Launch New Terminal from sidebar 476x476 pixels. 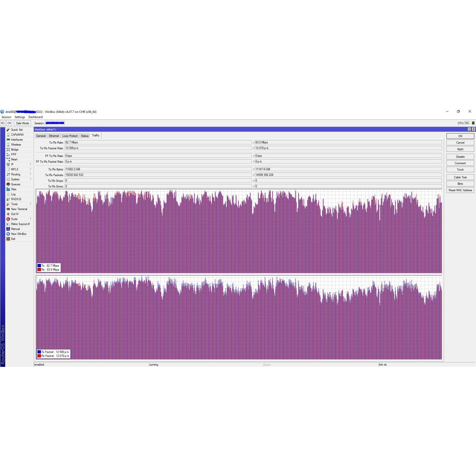point(8,209)
